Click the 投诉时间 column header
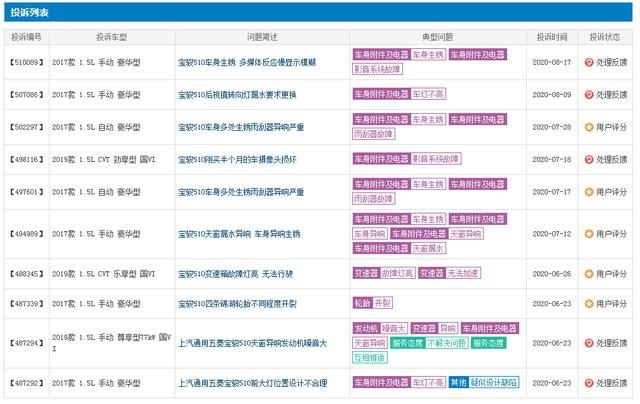The image size is (640, 404). (552, 37)
